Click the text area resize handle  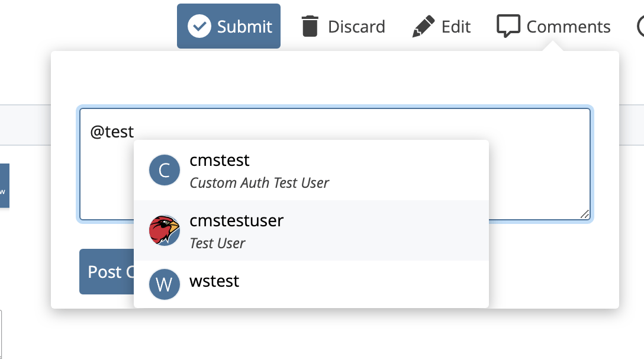coord(585,214)
